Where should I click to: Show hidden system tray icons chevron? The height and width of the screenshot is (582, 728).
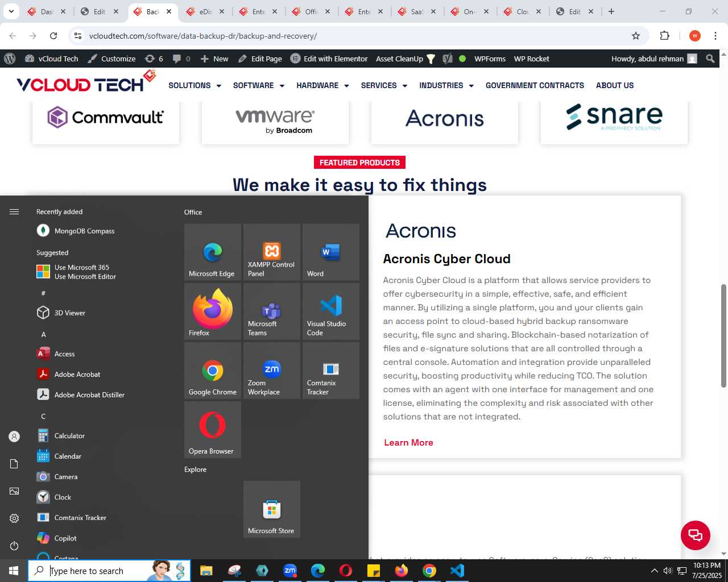(654, 571)
